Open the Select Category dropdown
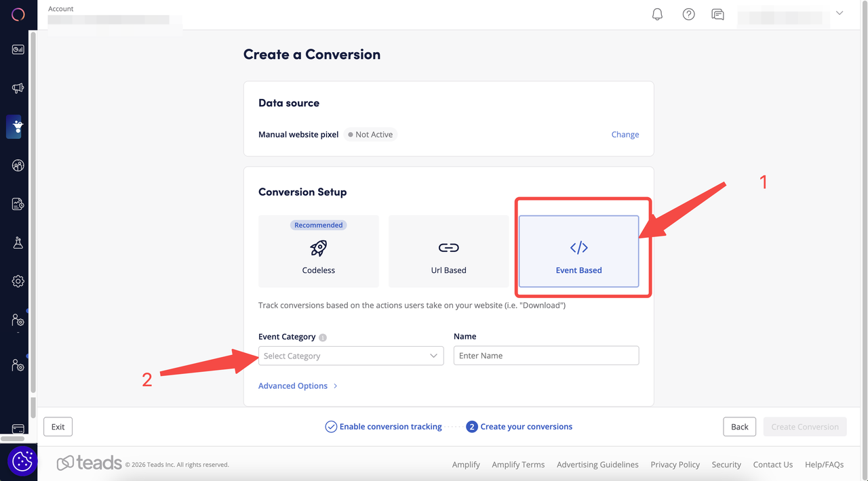 [351, 356]
